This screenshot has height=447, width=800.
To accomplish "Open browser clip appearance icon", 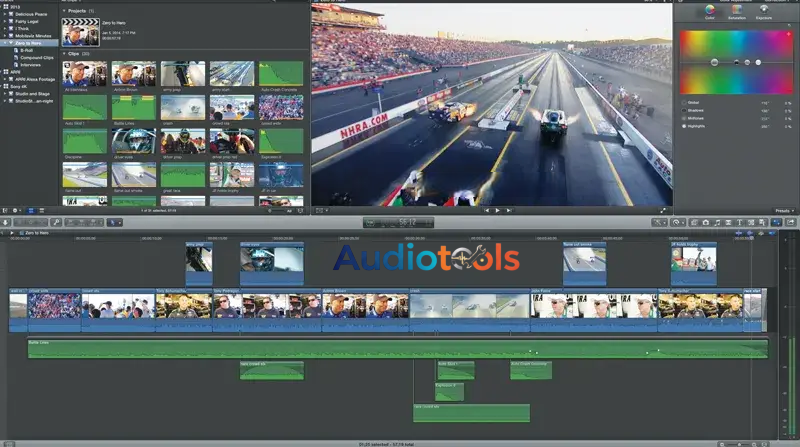I will point(301,210).
